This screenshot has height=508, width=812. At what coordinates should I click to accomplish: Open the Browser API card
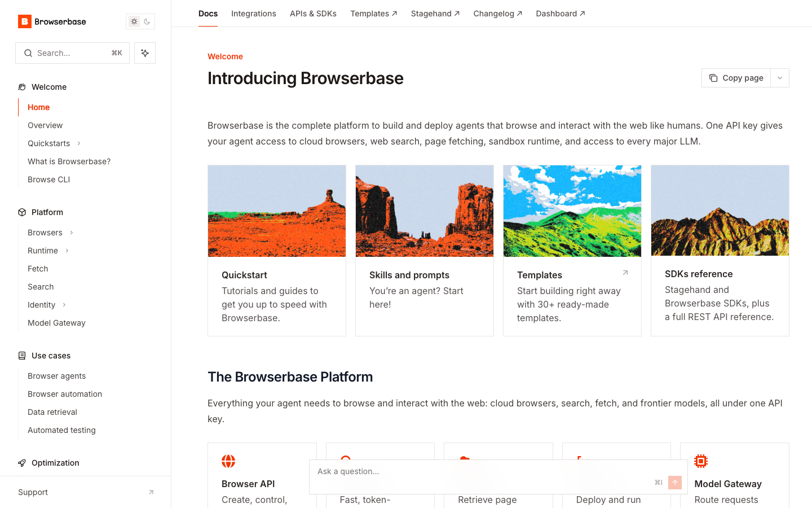262,475
